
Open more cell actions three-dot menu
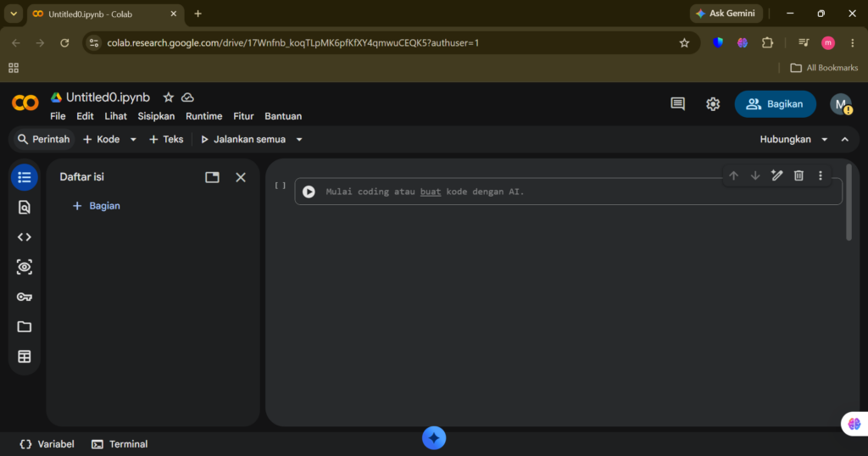click(821, 176)
